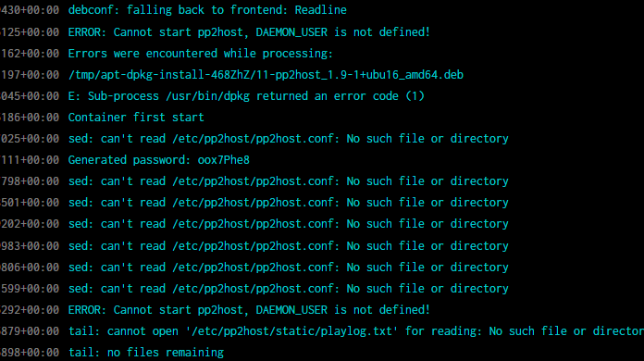Click the debconf falling back to Readline line
Image resolution: width=644 pixels, height=361 pixels.
207,10
